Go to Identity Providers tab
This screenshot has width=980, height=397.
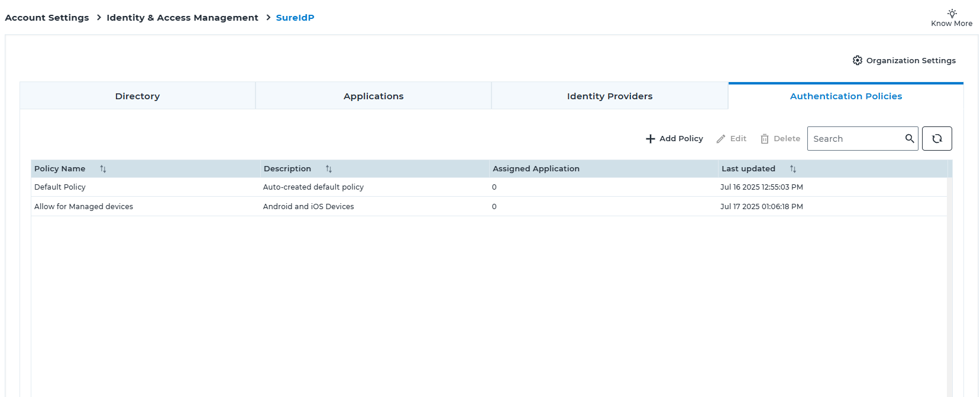tap(610, 96)
